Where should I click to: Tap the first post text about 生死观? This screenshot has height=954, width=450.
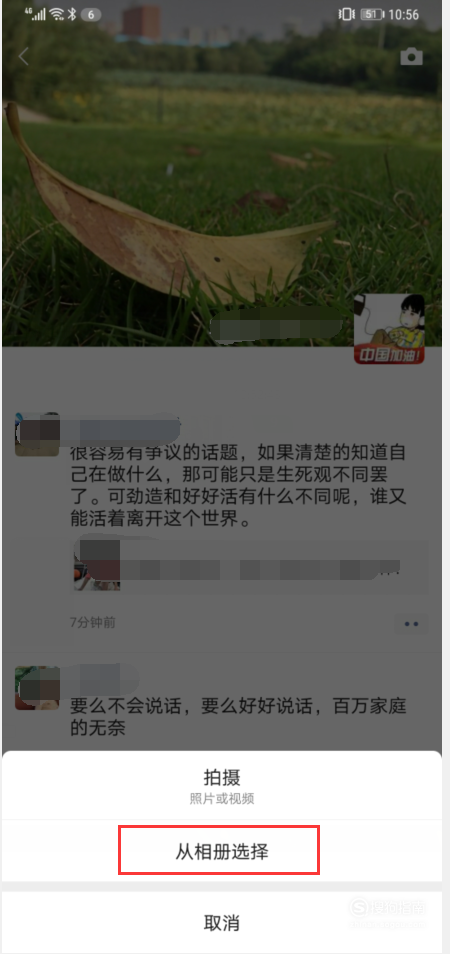tap(238, 487)
